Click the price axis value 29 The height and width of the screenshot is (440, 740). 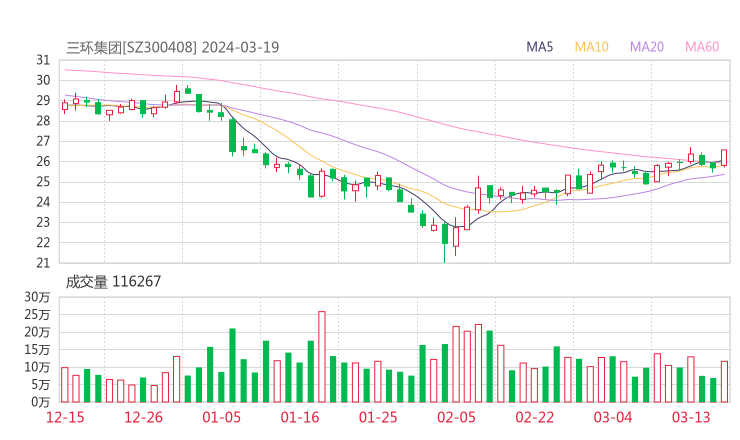coord(43,101)
